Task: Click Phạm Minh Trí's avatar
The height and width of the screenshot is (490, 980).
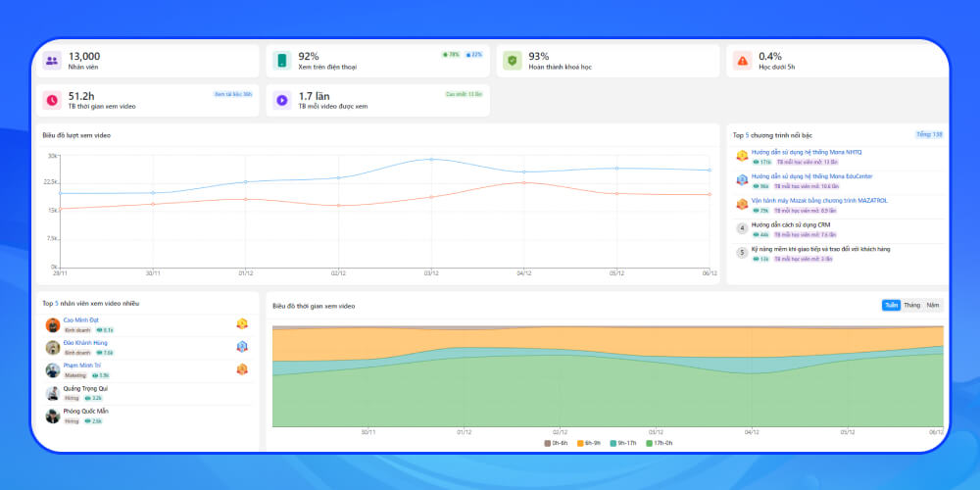Action: click(53, 370)
